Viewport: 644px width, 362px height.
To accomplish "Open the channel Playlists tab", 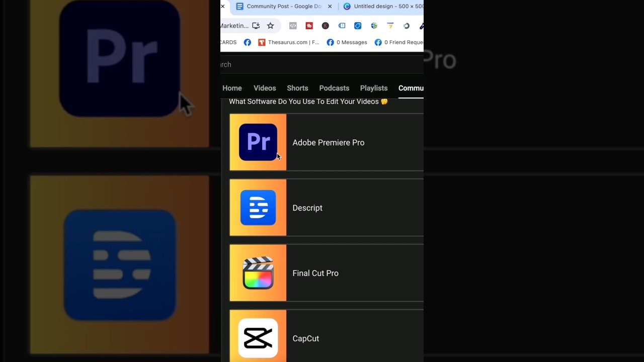I will [x=374, y=88].
